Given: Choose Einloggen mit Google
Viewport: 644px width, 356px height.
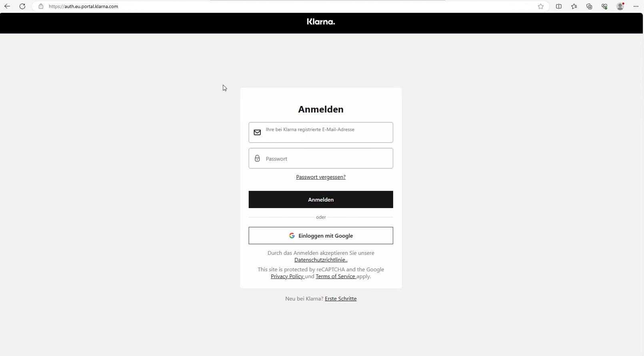Looking at the screenshot, I should tap(321, 236).
